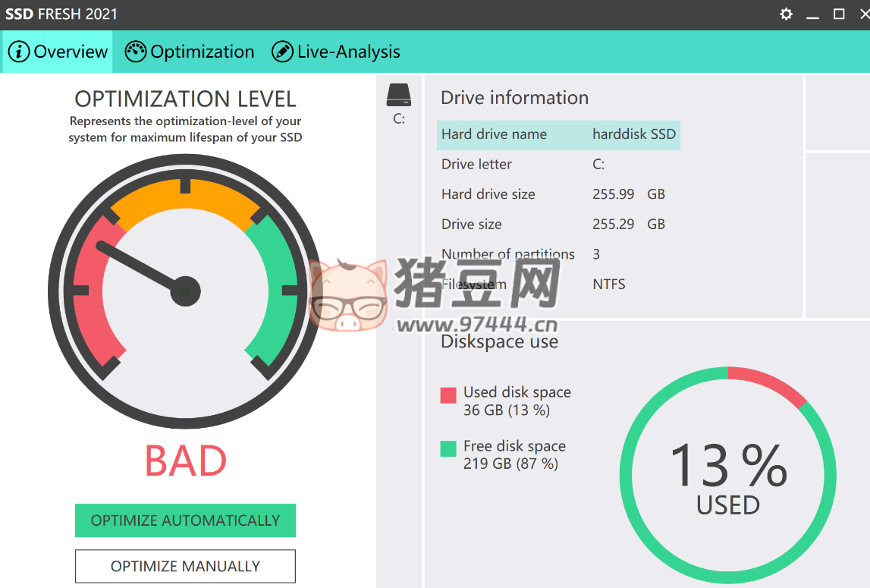Minimize the SSD Fresh window
This screenshot has width=870, height=588.
pyautogui.click(x=812, y=14)
